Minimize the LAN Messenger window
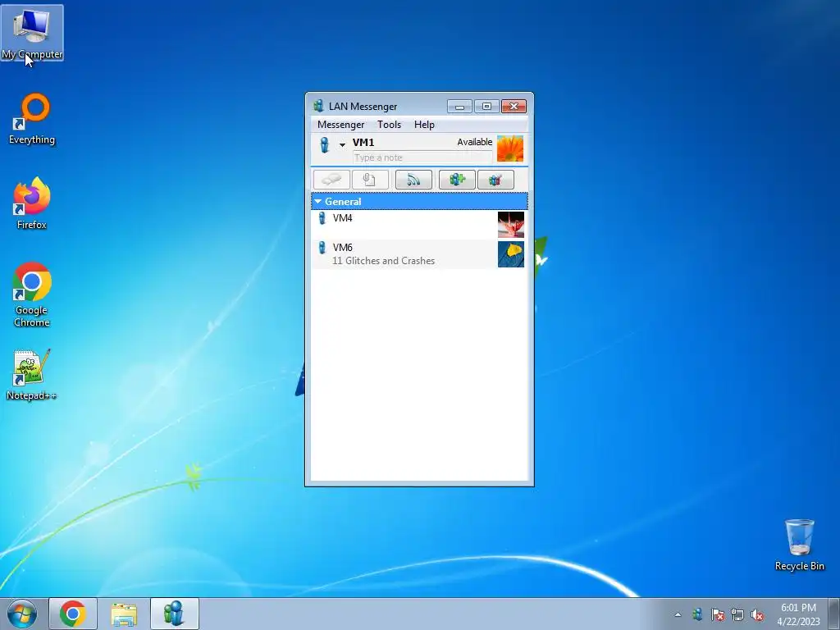 (x=459, y=106)
